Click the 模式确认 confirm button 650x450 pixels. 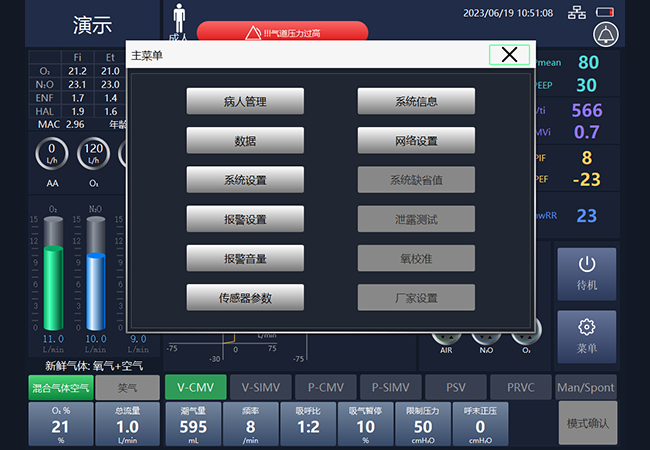pyautogui.click(x=587, y=423)
